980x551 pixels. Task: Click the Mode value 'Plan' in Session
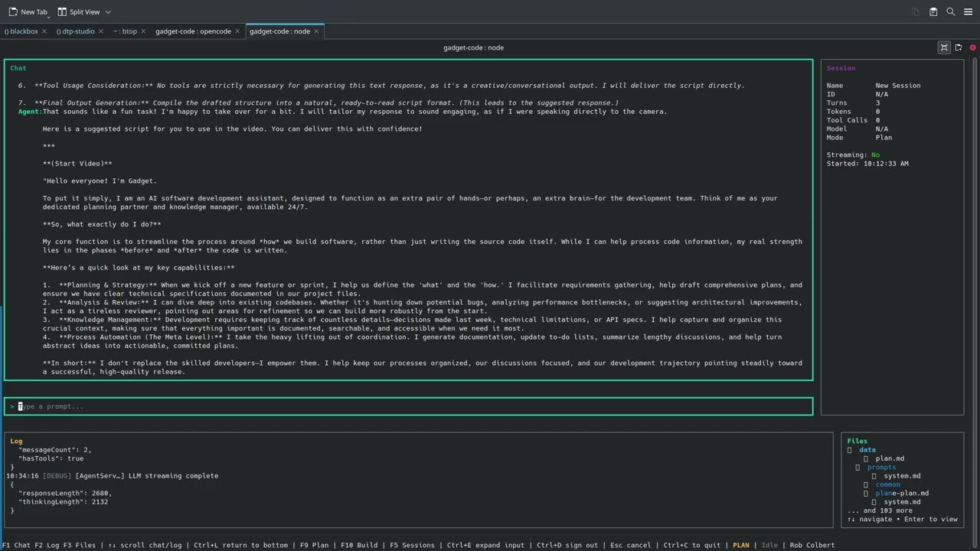click(884, 138)
